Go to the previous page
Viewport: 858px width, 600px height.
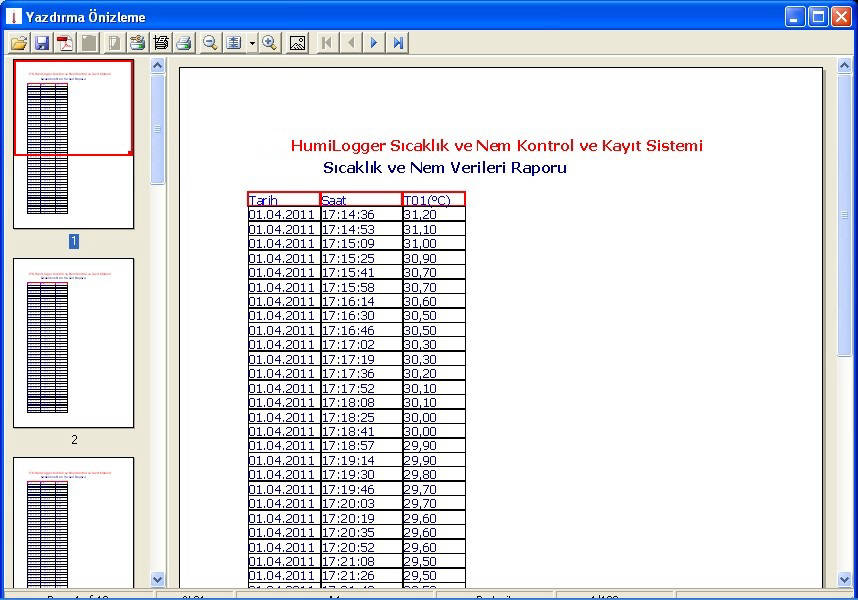click(351, 43)
